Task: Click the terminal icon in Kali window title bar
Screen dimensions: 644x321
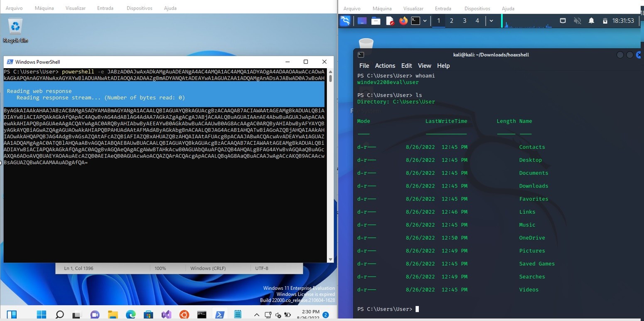Action: coord(361,55)
